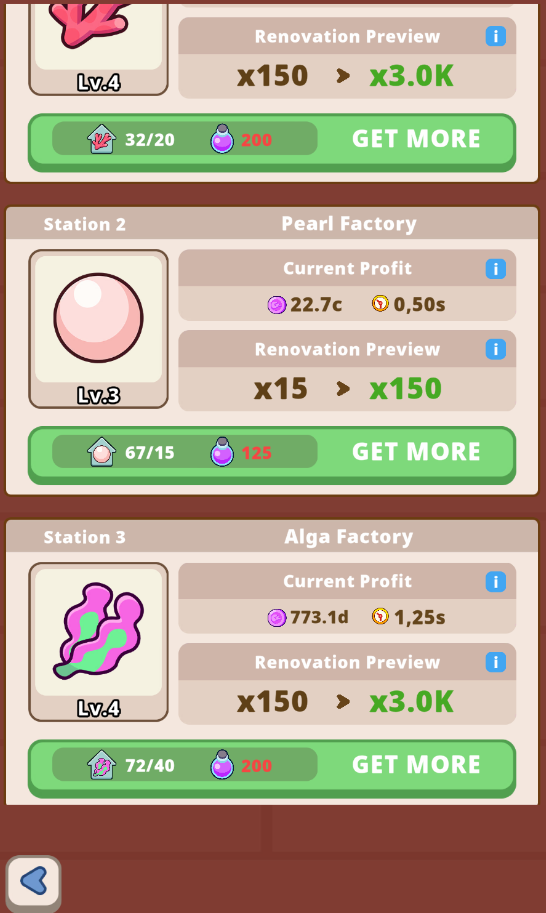Tap the alga house icon beside 72/40
Image resolution: width=546 pixels, height=913 pixels.
click(x=101, y=765)
